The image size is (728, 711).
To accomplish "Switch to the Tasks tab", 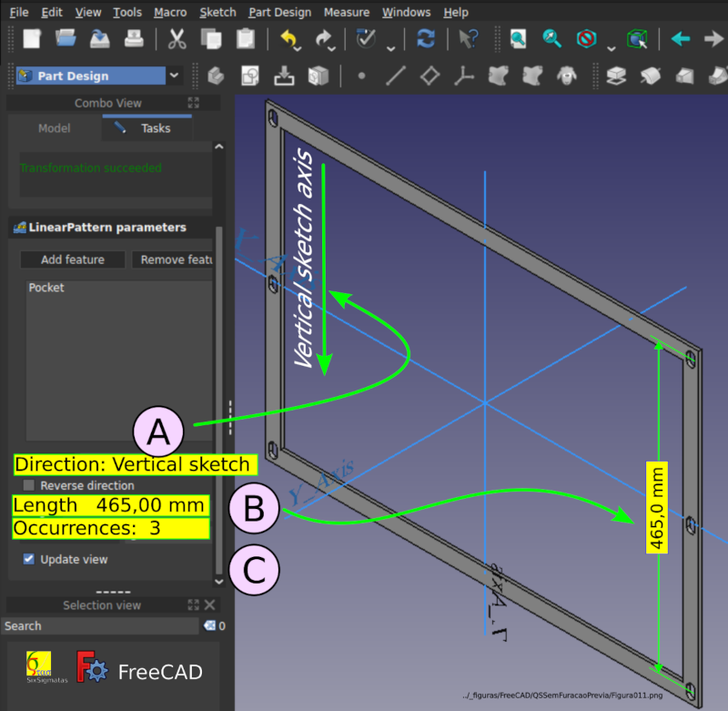I will click(x=147, y=128).
